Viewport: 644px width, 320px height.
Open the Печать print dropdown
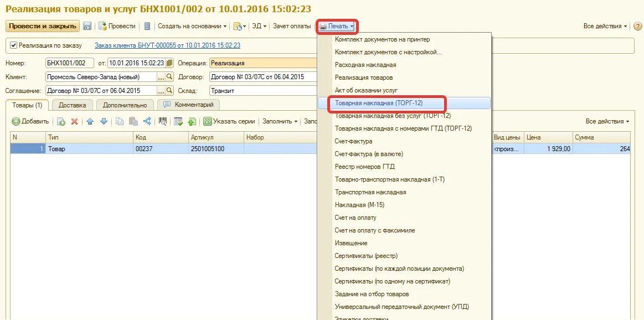pos(337,26)
